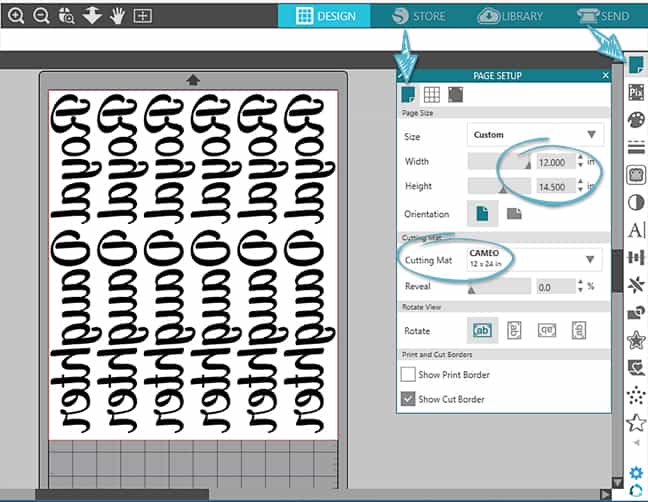The image size is (648, 502).
Task: Select the pan hand tool
Action: (x=117, y=16)
